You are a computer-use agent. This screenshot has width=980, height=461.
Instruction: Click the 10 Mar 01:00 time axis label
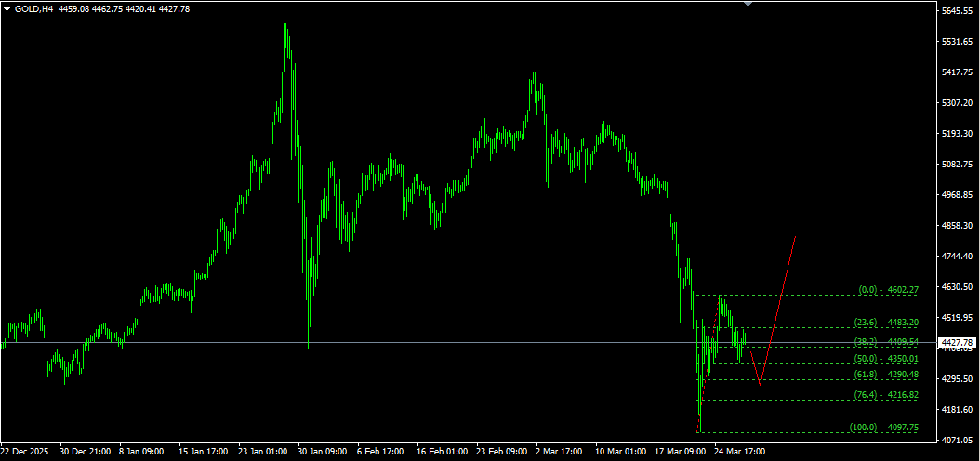coord(620,451)
